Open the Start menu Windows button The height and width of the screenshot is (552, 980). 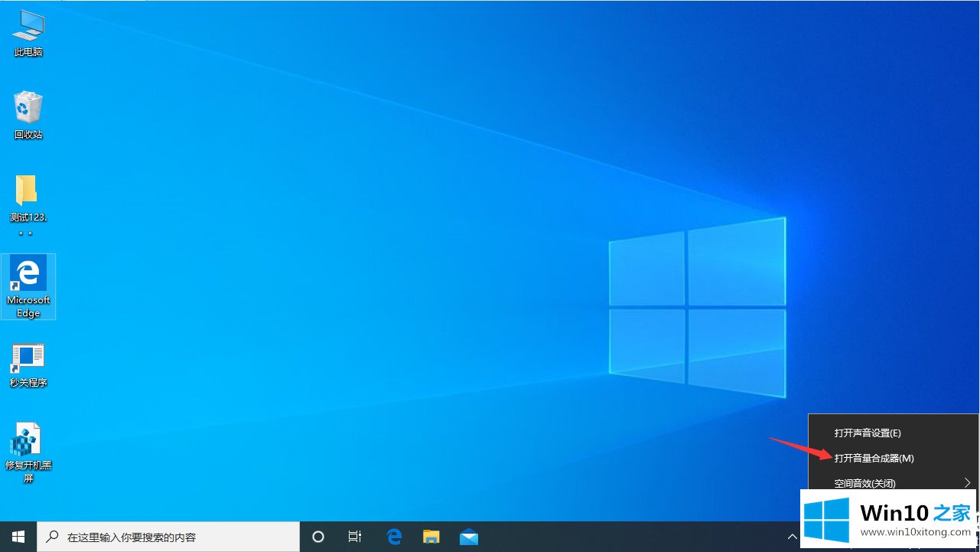(x=18, y=537)
